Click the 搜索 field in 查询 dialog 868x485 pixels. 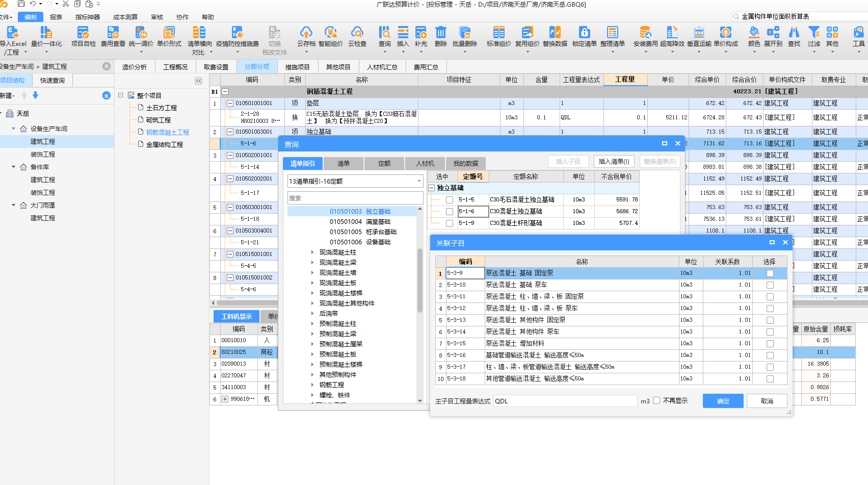click(355, 198)
